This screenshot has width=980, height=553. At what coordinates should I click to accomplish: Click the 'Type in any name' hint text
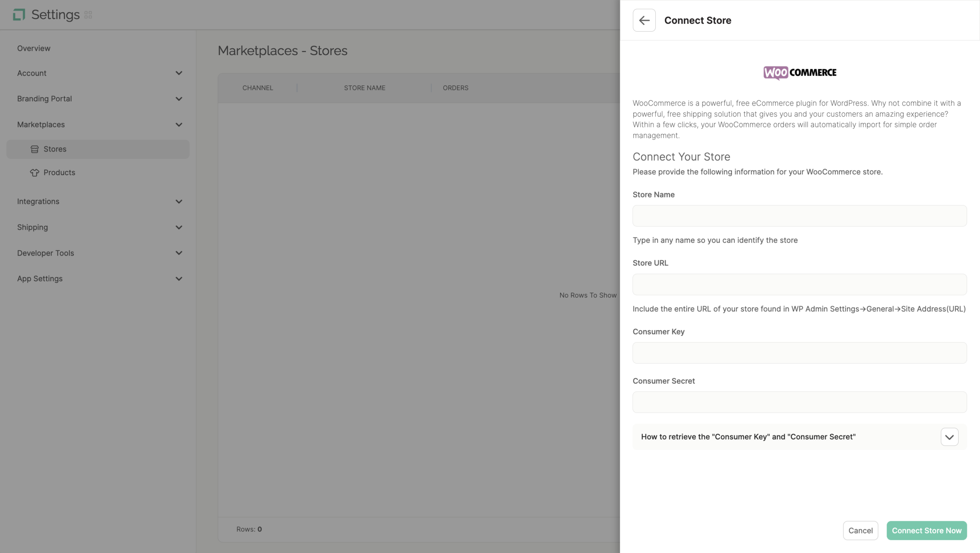tap(715, 240)
